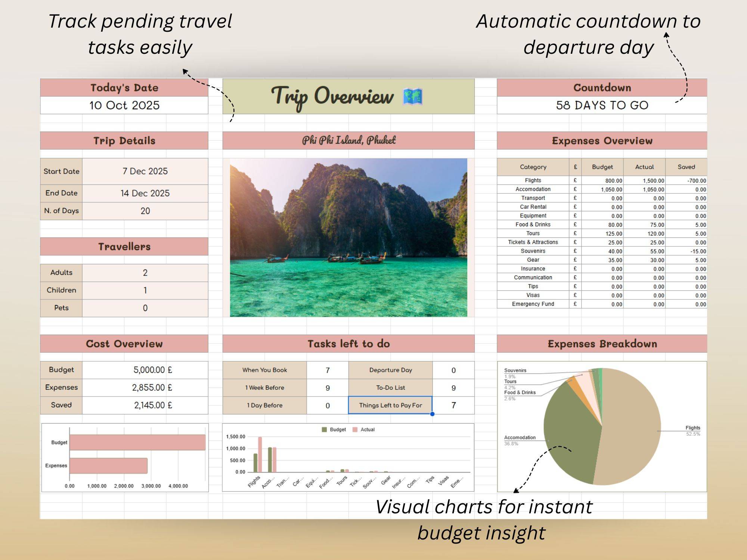Click the Phi Phi Island photo
This screenshot has width=747, height=560.
point(348,237)
